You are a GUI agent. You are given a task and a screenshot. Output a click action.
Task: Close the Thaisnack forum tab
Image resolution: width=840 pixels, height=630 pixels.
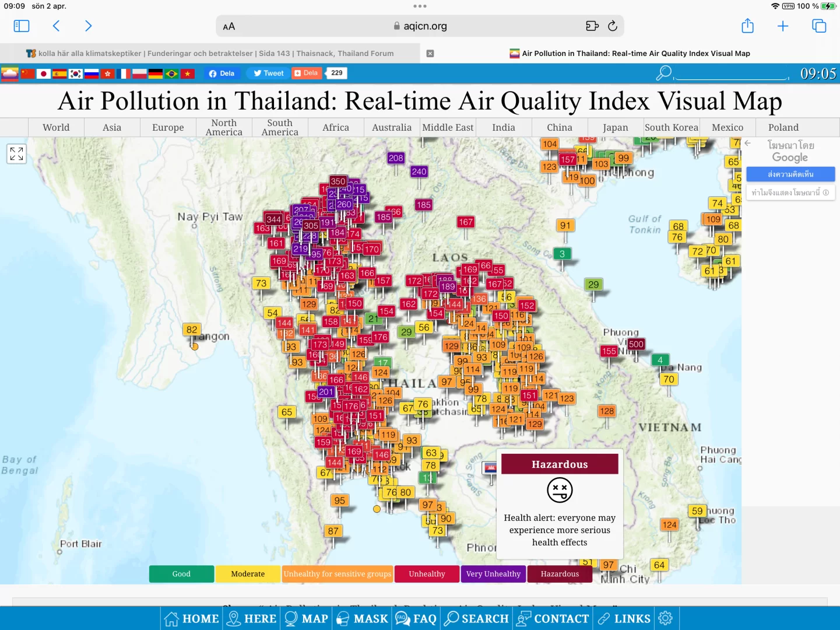point(430,53)
